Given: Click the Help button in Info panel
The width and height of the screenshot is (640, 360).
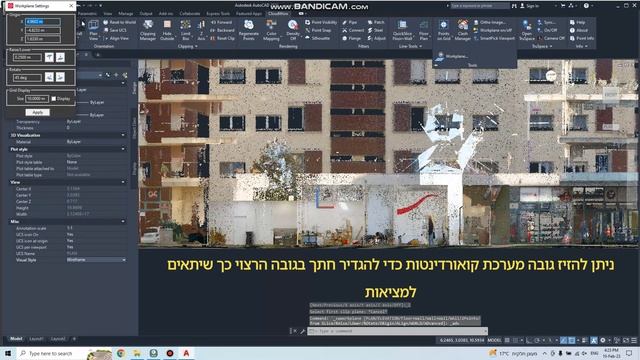Looking at the screenshot, I should pyautogui.click(x=578, y=22).
